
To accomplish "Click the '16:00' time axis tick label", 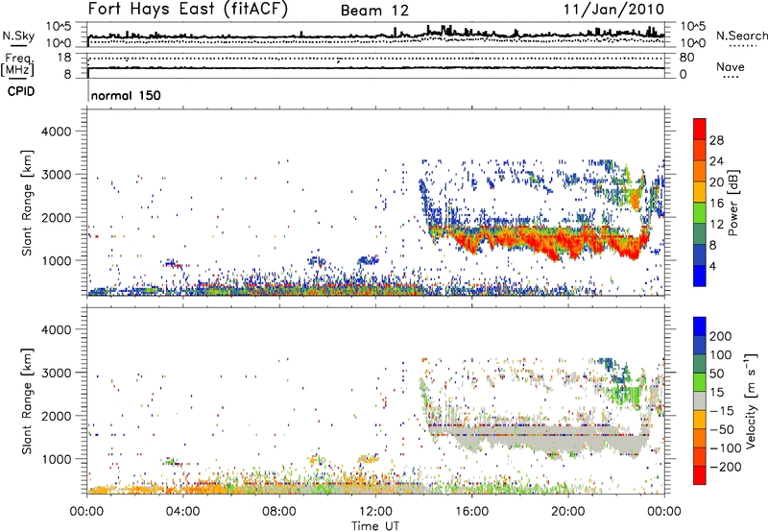I will 471,512.
